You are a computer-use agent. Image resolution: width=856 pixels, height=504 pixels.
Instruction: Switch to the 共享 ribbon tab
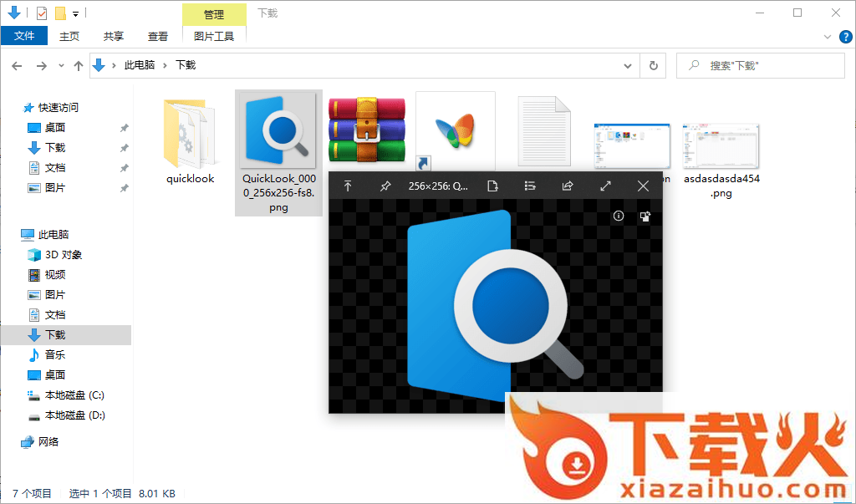(114, 36)
